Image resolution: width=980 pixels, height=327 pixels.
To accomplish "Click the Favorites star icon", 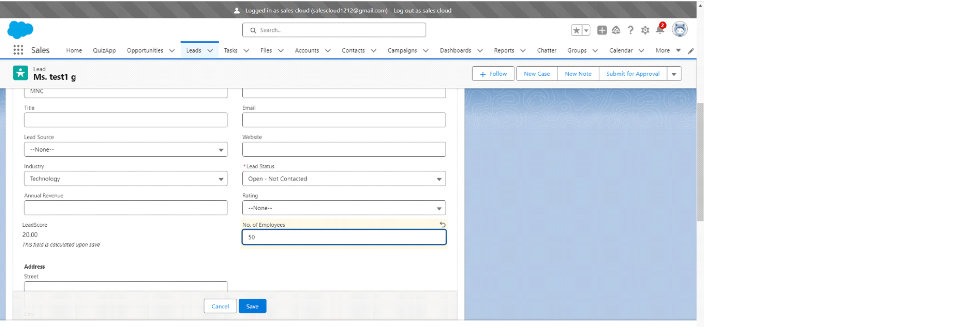I will click(576, 30).
